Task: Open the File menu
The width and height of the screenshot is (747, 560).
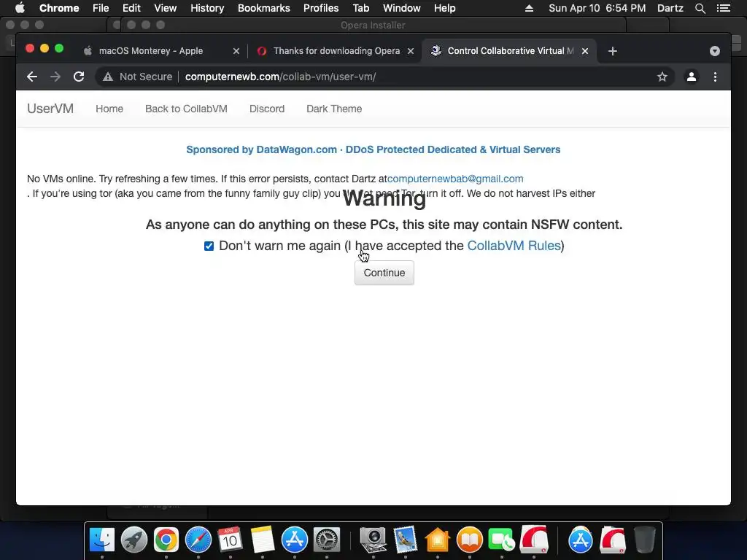Action: (x=101, y=8)
